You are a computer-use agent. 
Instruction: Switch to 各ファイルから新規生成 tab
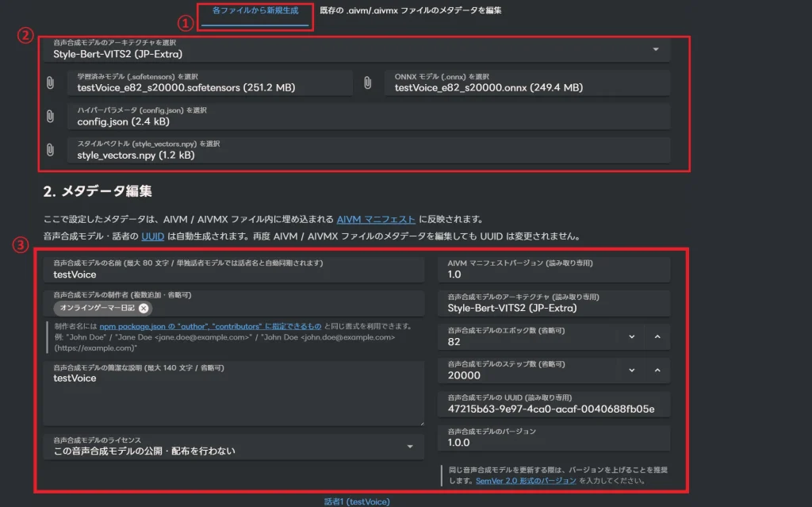(255, 11)
